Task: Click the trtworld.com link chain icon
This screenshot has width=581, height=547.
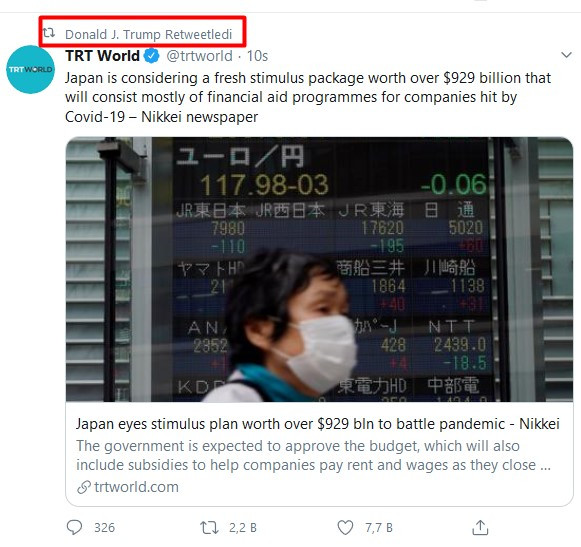Action: [x=84, y=487]
